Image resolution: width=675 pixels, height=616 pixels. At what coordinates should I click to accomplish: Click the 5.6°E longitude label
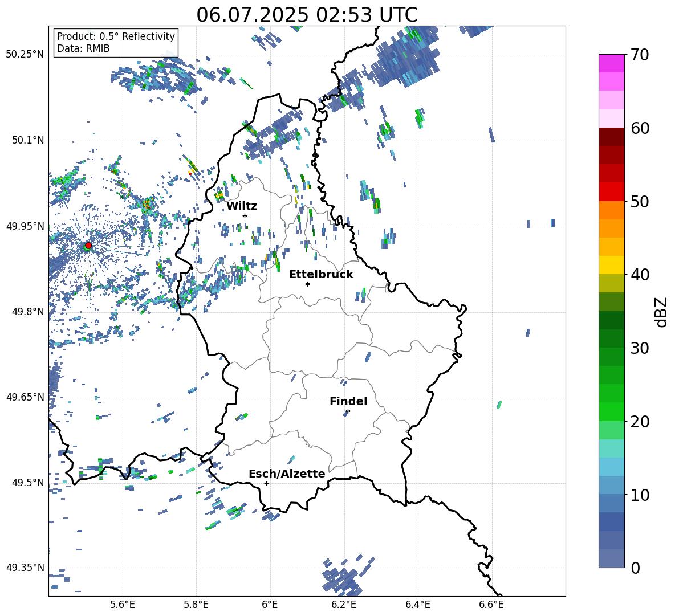(123, 605)
